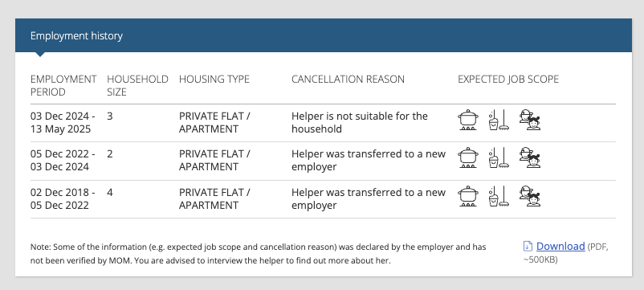
Task: Click cleaning mop icon in 2022-2024 row
Action: pyautogui.click(x=499, y=157)
